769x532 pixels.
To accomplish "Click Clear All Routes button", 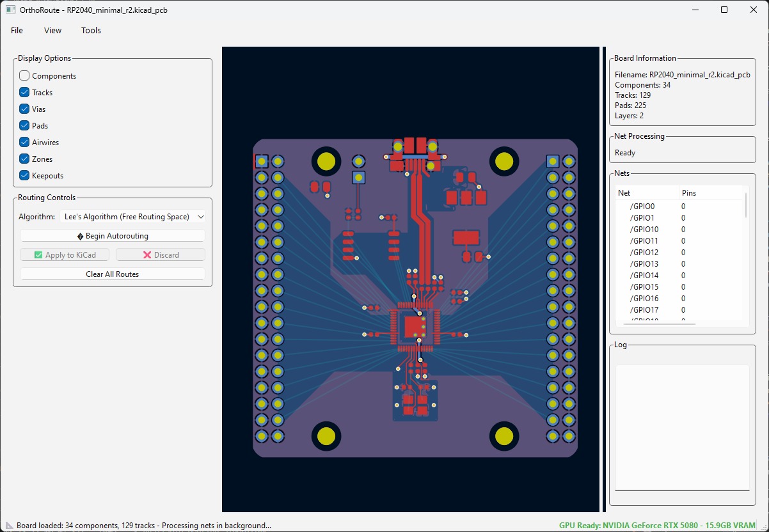I will (x=113, y=274).
